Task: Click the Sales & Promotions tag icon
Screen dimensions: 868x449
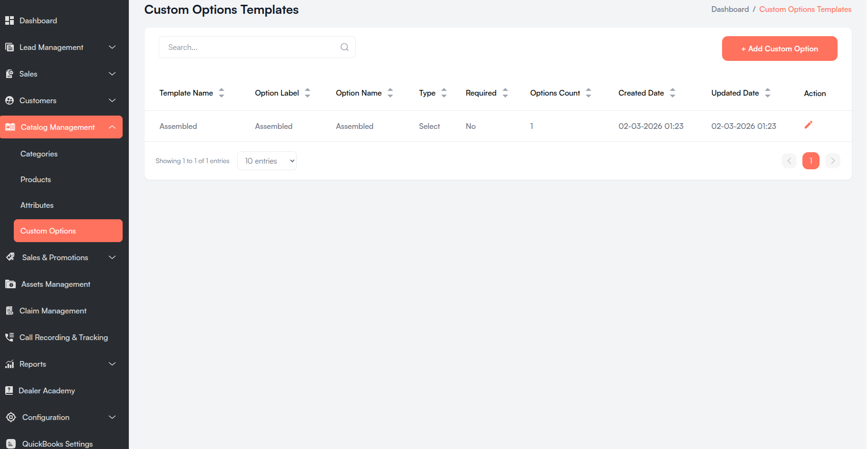Action: click(x=10, y=257)
